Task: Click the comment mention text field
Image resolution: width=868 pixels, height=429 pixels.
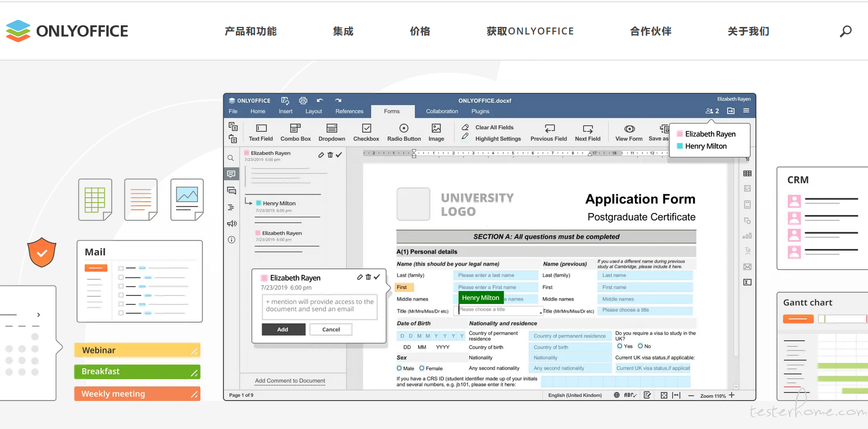Action: point(320,308)
